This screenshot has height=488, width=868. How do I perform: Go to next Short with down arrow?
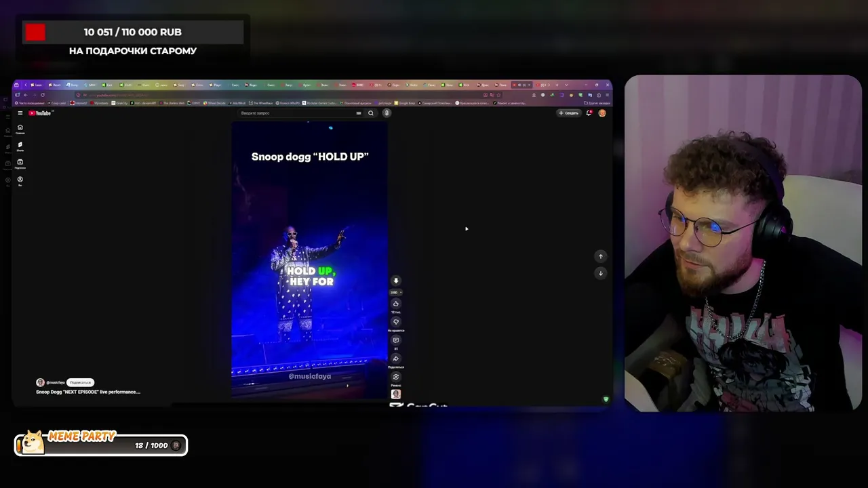tap(600, 273)
